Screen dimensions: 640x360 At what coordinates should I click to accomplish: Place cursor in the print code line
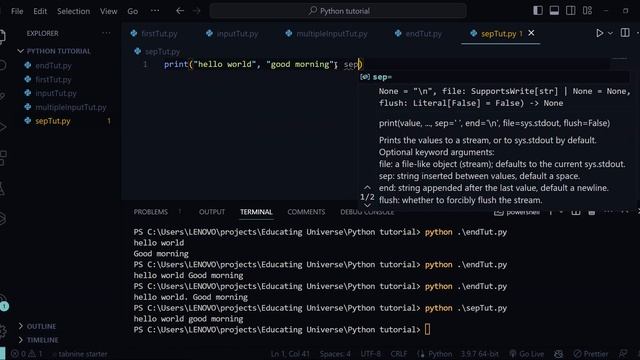(x=263, y=64)
